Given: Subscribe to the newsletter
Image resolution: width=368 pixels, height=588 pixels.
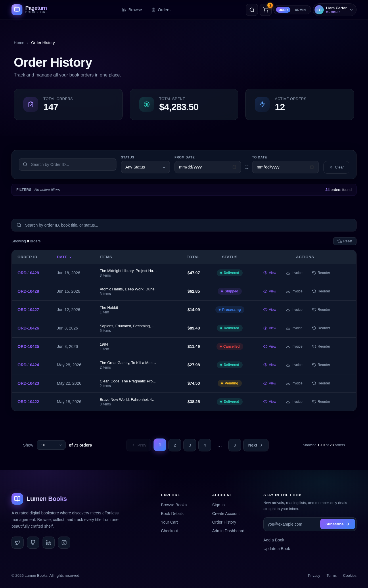Looking at the screenshot, I should (x=338, y=524).
